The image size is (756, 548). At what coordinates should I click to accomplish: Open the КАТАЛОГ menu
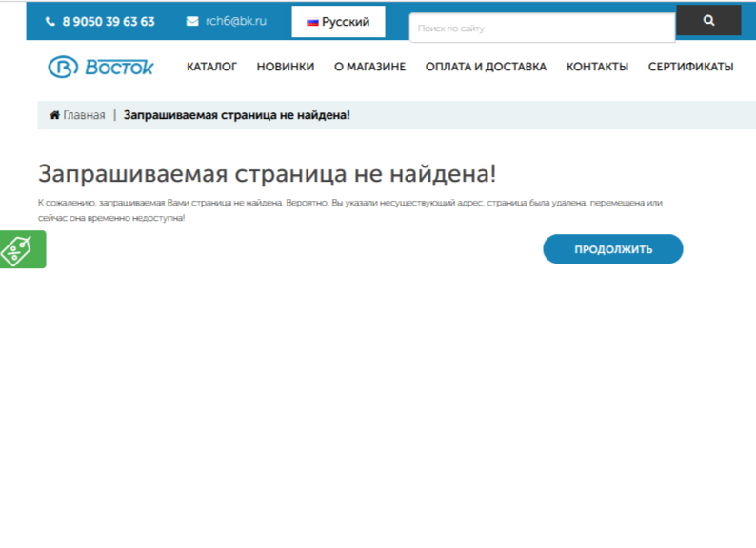click(211, 67)
